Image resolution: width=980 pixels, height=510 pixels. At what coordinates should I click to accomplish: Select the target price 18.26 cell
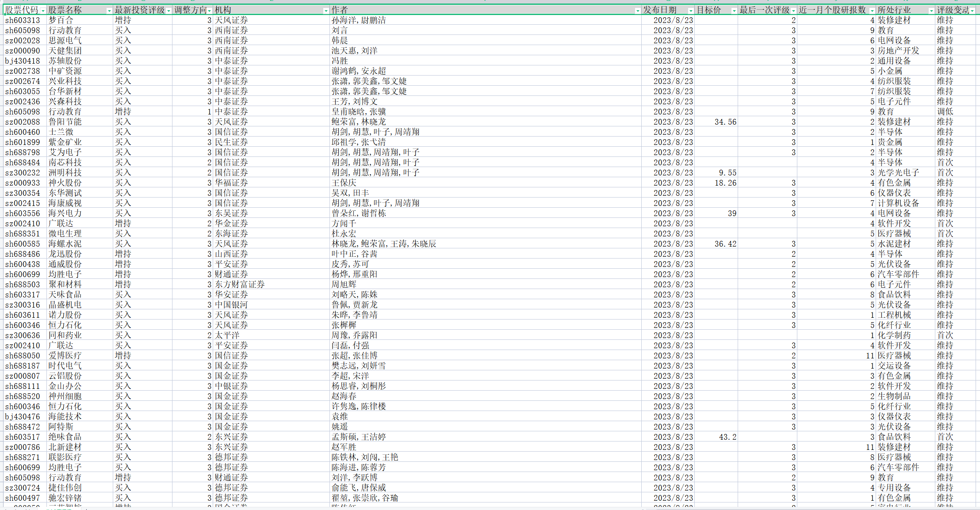(716, 183)
